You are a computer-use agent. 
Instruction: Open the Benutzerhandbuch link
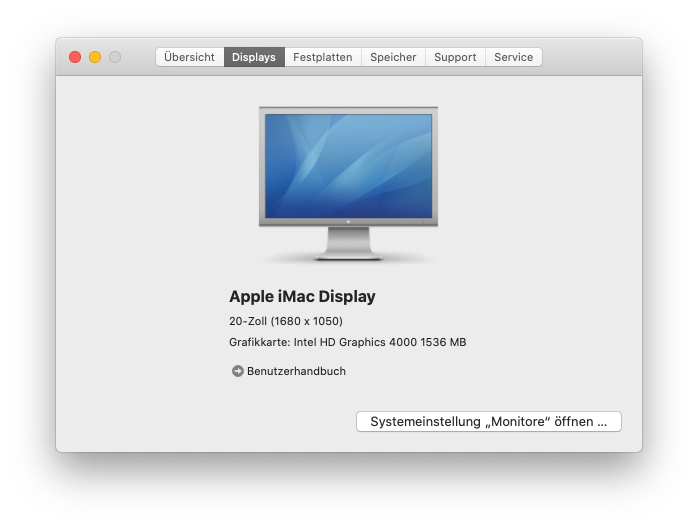click(296, 371)
